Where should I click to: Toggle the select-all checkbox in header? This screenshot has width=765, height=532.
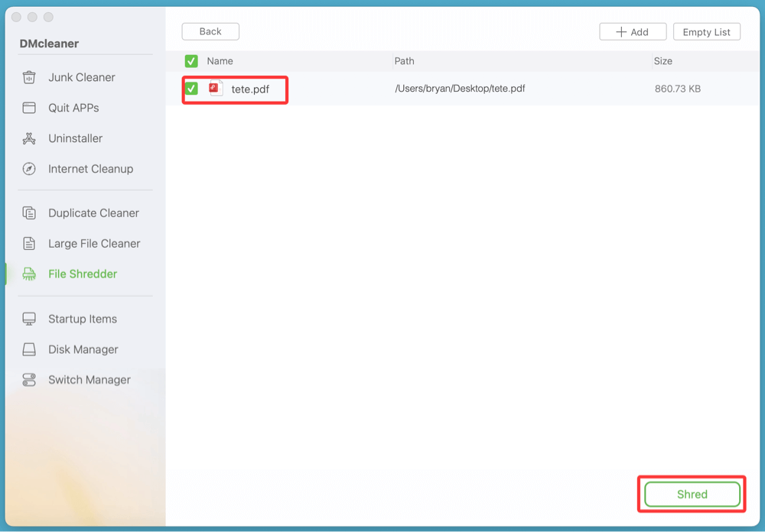point(191,61)
